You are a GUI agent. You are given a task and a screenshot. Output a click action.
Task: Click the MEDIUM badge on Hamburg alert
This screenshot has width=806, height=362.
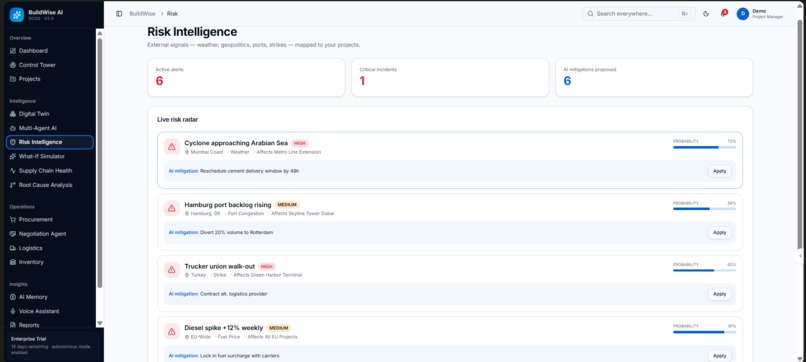[x=287, y=205]
